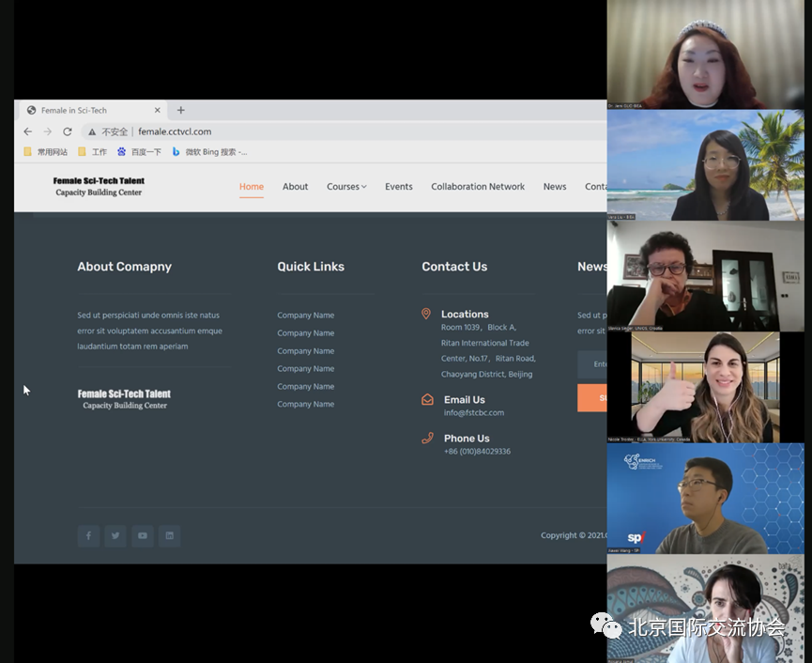Click the orange envelope Email Us icon

click(x=427, y=399)
